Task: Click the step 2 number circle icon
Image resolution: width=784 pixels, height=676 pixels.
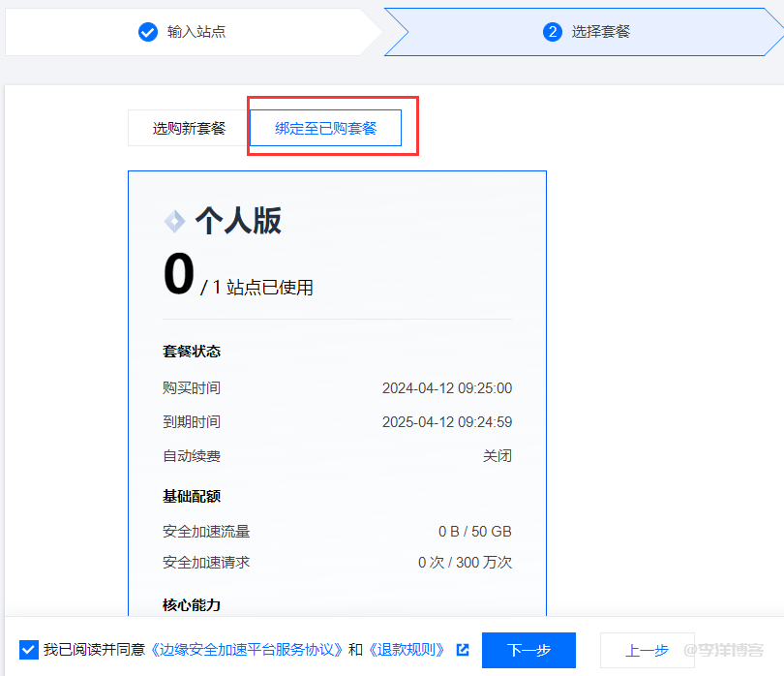Action: pyautogui.click(x=553, y=32)
